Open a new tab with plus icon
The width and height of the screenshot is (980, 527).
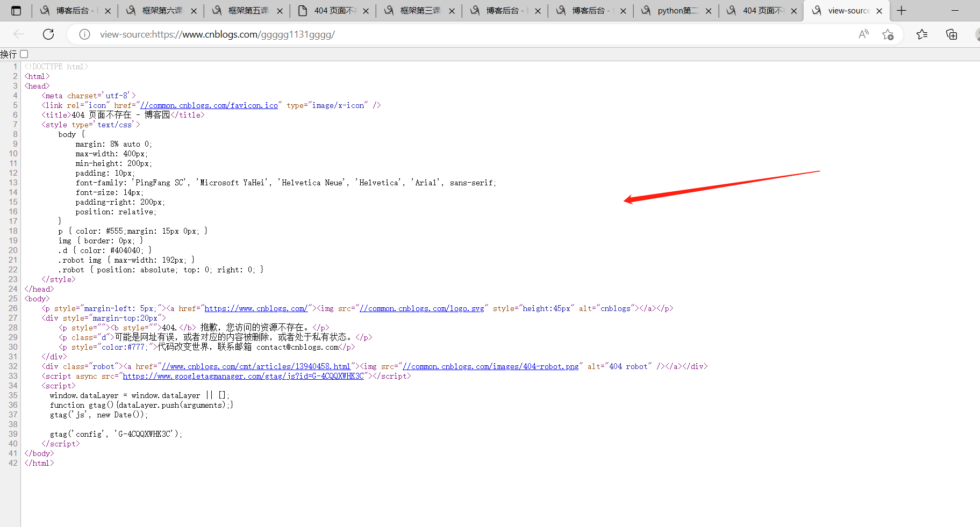tap(902, 11)
